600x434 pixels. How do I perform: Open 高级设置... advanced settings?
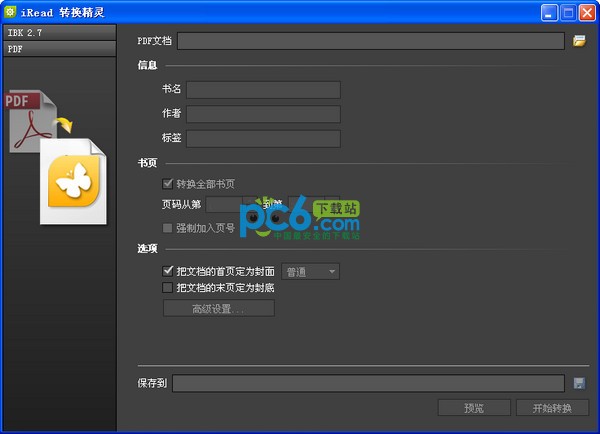(218, 308)
